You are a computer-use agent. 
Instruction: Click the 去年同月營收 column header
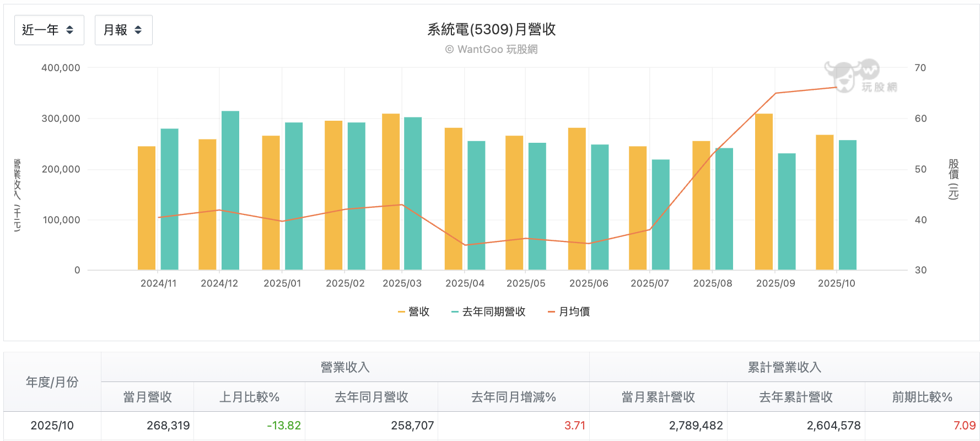point(371,397)
